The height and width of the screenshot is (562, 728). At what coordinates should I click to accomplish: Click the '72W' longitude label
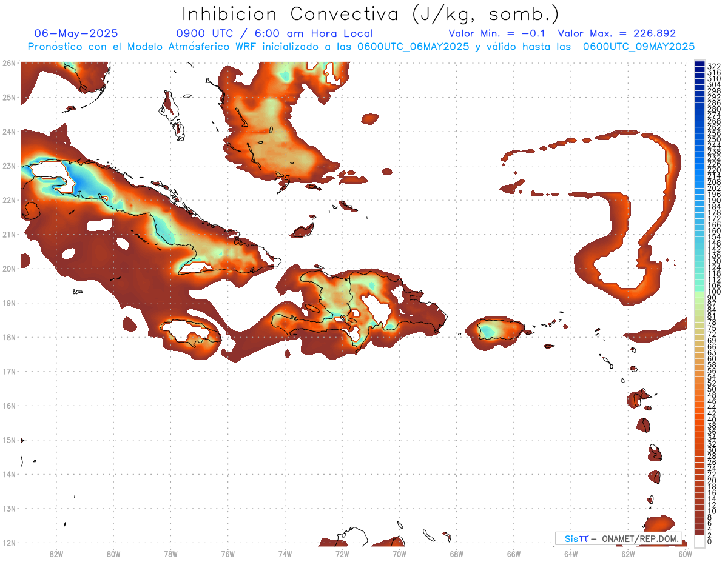(x=342, y=554)
